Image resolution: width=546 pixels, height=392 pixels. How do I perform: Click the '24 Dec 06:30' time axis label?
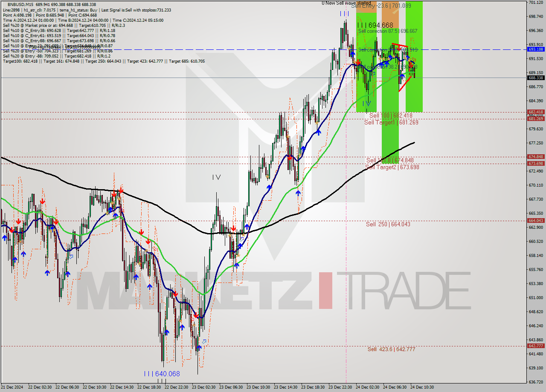[x=395, y=387]
